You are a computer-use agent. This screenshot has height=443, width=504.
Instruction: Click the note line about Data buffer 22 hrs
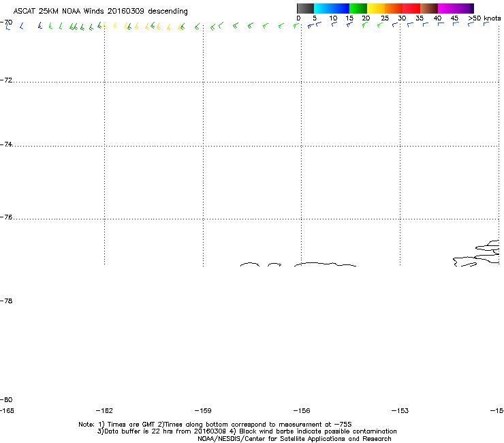tap(247, 431)
